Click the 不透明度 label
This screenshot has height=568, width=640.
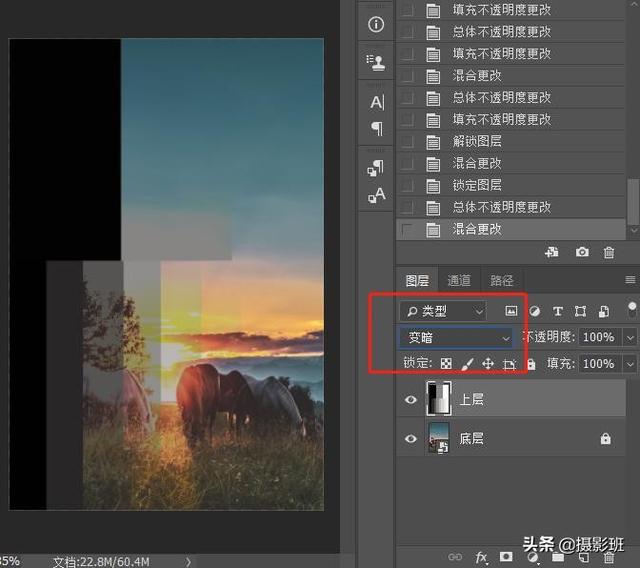549,337
